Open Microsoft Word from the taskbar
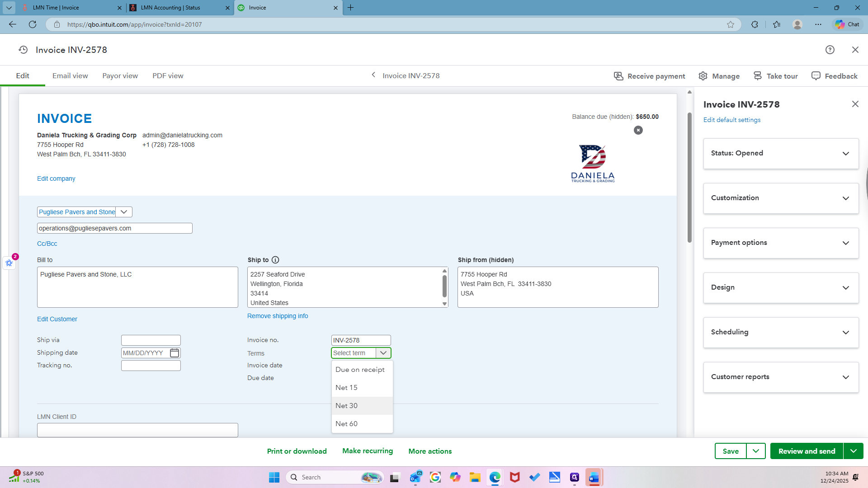 pyautogui.click(x=594, y=477)
